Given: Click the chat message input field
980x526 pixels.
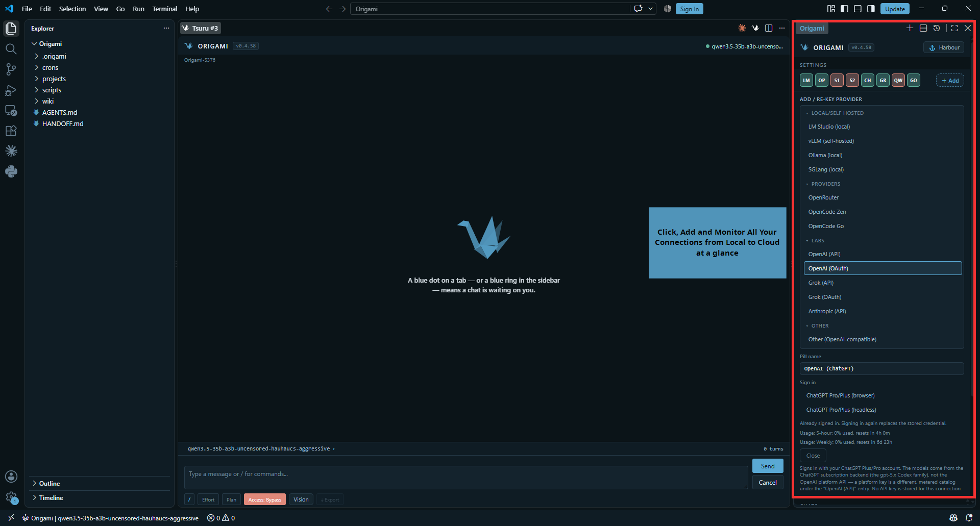Looking at the screenshot, I should tap(466, 478).
